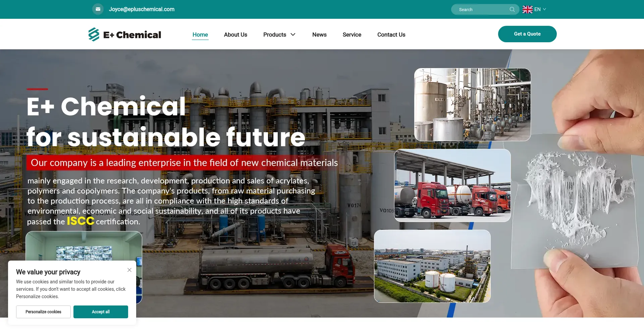The height and width of the screenshot is (333, 644).
Task: Open the About Us page
Action: point(235,35)
